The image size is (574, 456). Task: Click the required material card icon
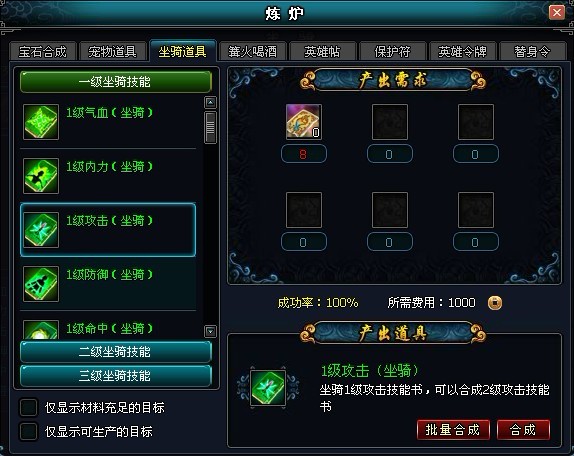coord(304,122)
